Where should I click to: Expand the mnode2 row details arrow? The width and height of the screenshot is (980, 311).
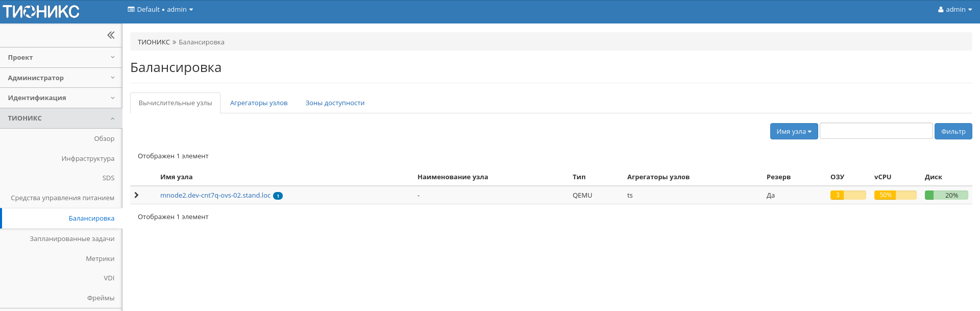136,195
